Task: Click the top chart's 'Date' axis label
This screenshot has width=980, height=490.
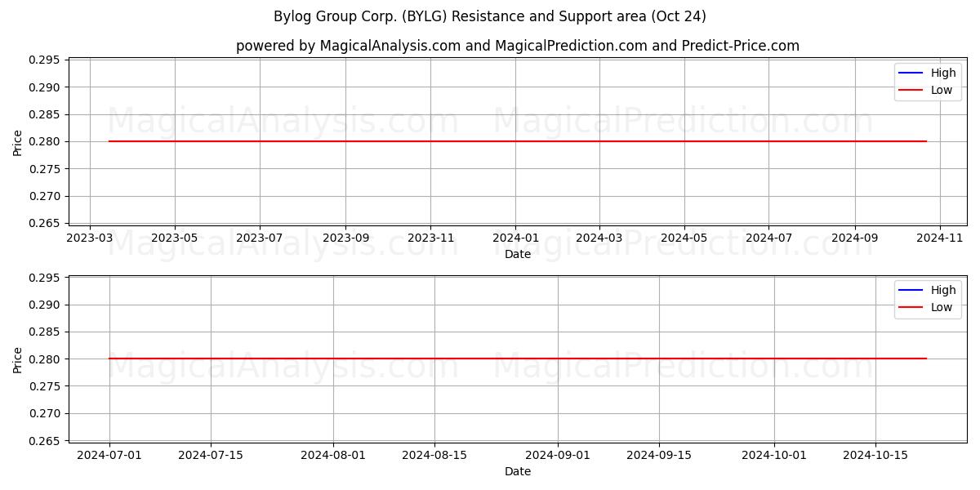Action: coord(518,254)
